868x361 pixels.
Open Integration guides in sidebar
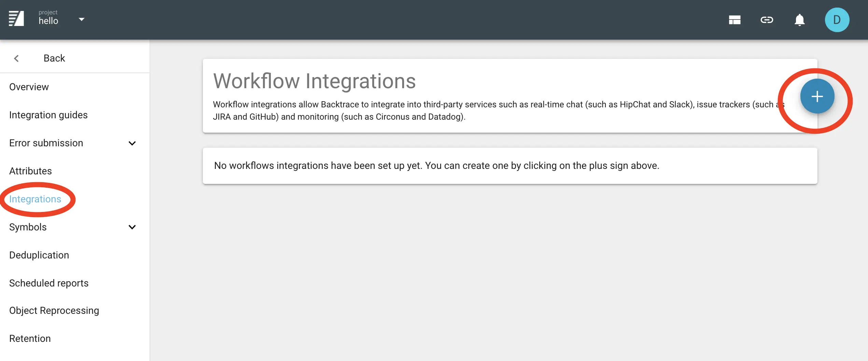[x=48, y=115]
